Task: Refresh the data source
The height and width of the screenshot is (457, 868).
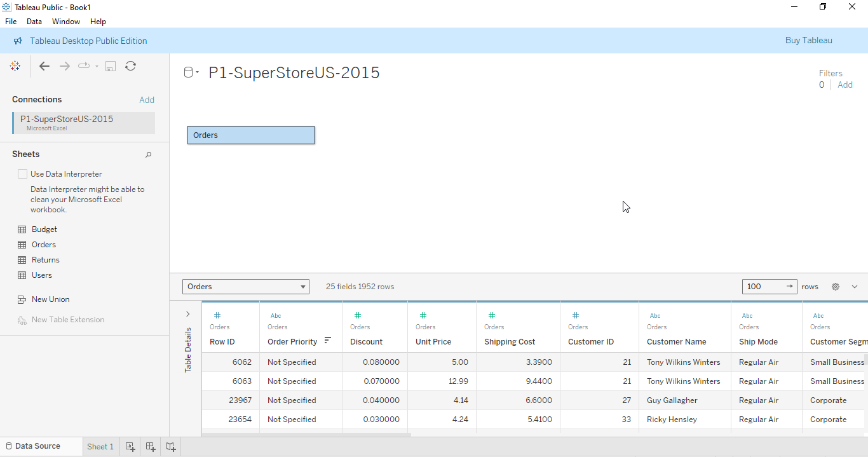Action: (x=130, y=66)
